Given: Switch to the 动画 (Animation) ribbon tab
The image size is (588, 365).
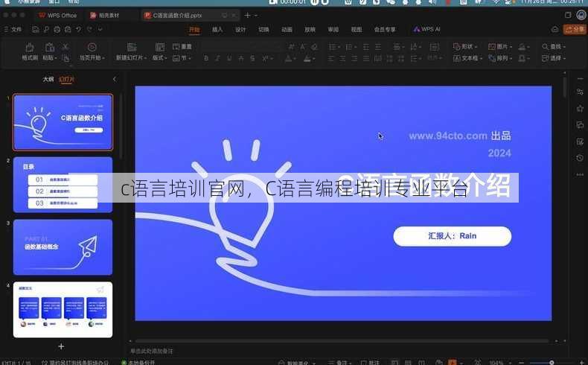Looking at the screenshot, I should pyautogui.click(x=287, y=30).
